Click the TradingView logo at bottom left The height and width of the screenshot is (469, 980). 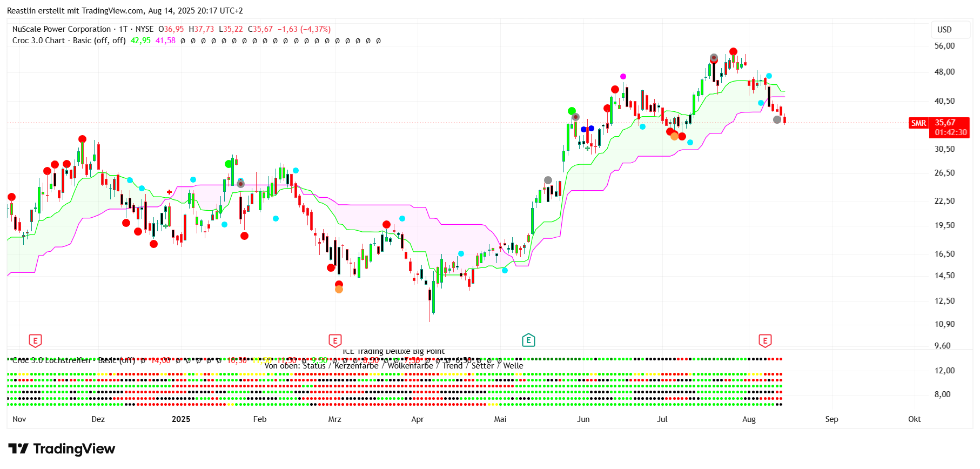[x=62, y=449]
